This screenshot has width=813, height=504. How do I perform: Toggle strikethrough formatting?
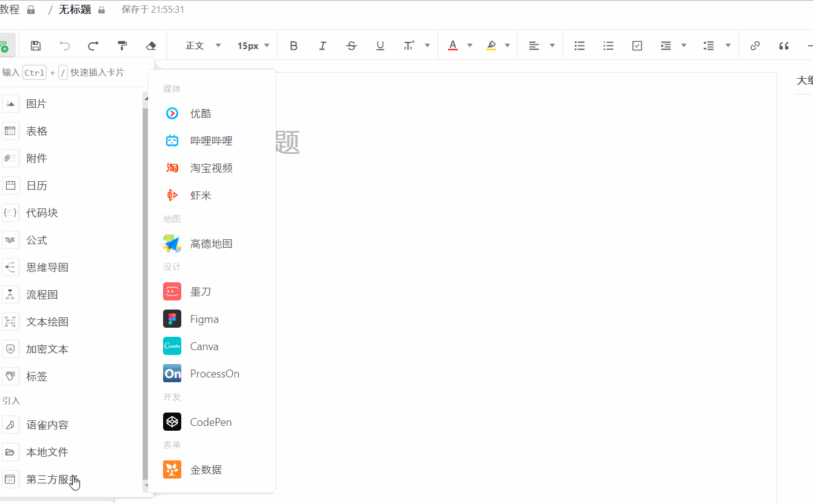click(x=352, y=45)
